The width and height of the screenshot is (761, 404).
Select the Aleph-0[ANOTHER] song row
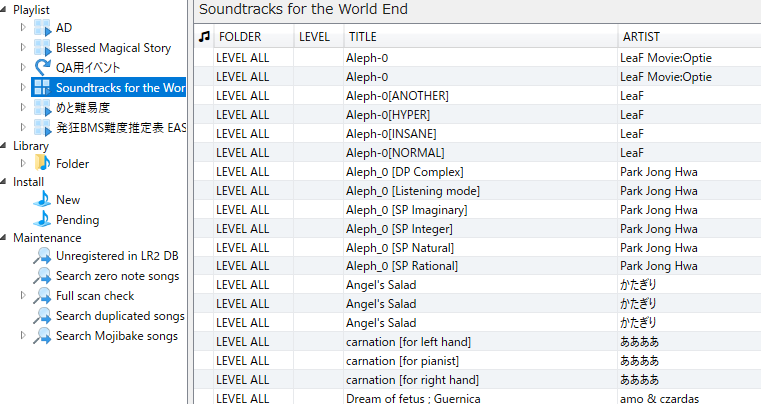pos(478,96)
